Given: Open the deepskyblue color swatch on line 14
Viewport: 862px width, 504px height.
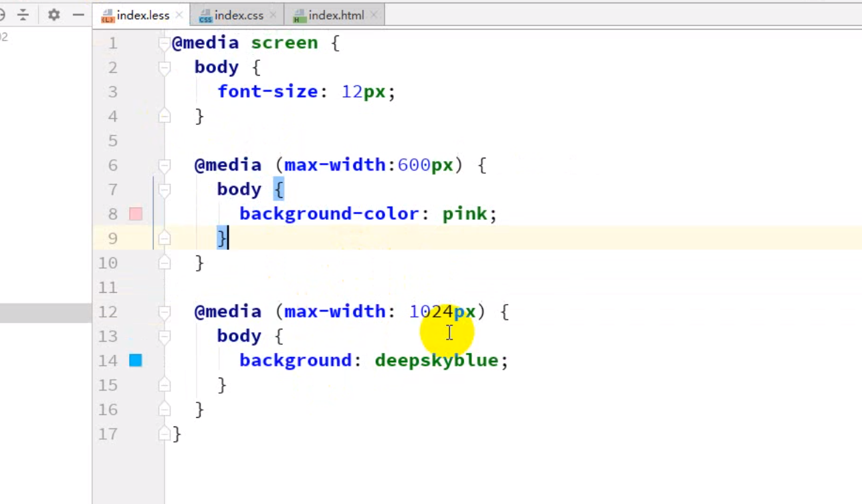Looking at the screenshot, I should click(x=136, y=360).
